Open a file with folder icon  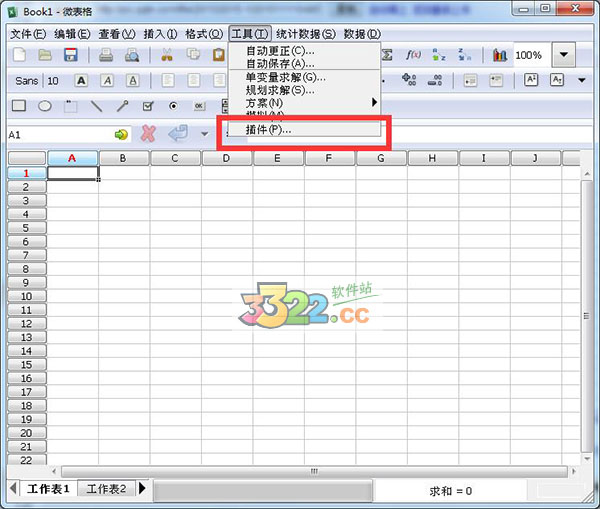click(45, 55)
